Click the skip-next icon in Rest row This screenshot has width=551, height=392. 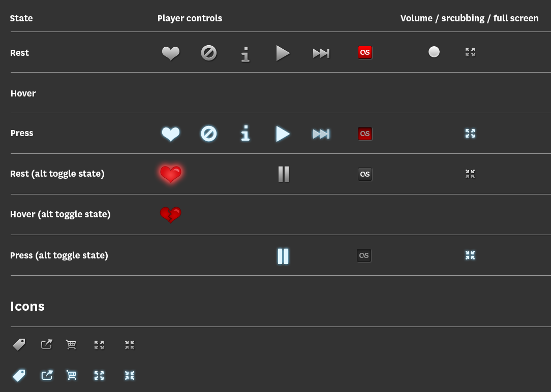click(x=321, y=53)
